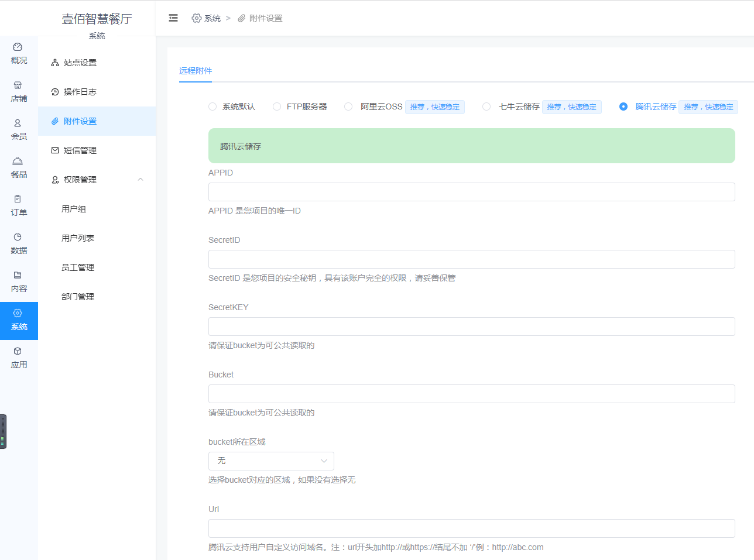Focus the Url input field

[x=472, y=528]
